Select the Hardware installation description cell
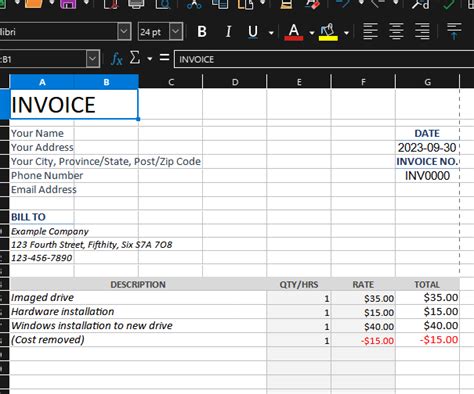This screenshot has width=474, height=394. pos(138,312)
